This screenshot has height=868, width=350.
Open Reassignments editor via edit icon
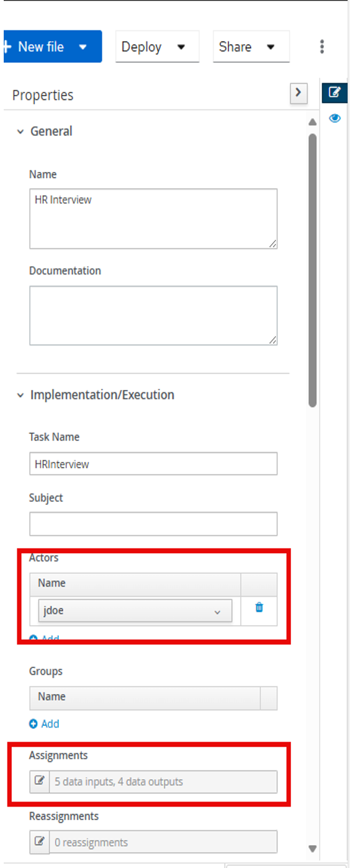(40, 842)
